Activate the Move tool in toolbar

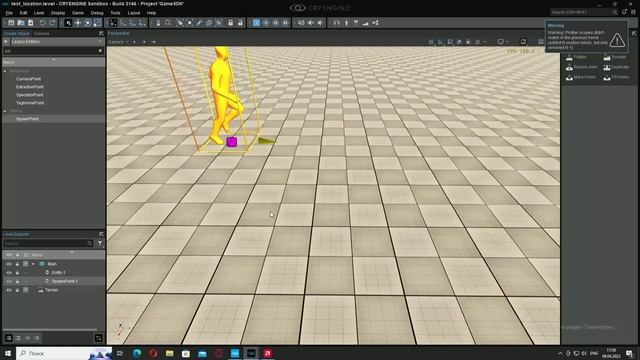click(x=78, y=23)
